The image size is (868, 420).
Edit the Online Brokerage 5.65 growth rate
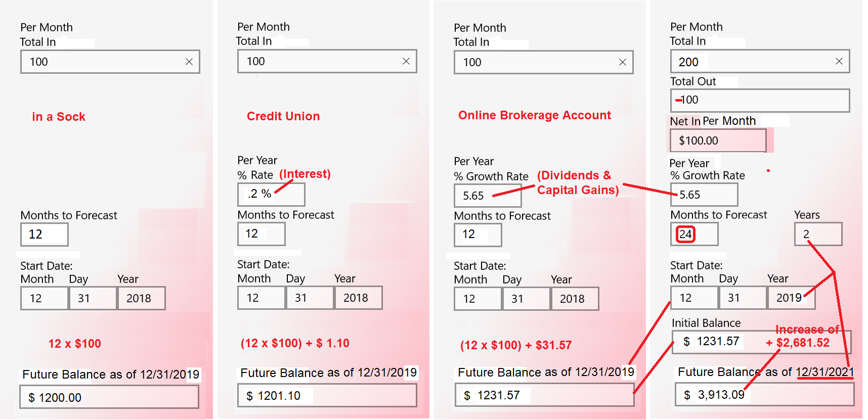pyautogui.click(x=488, y=195)
